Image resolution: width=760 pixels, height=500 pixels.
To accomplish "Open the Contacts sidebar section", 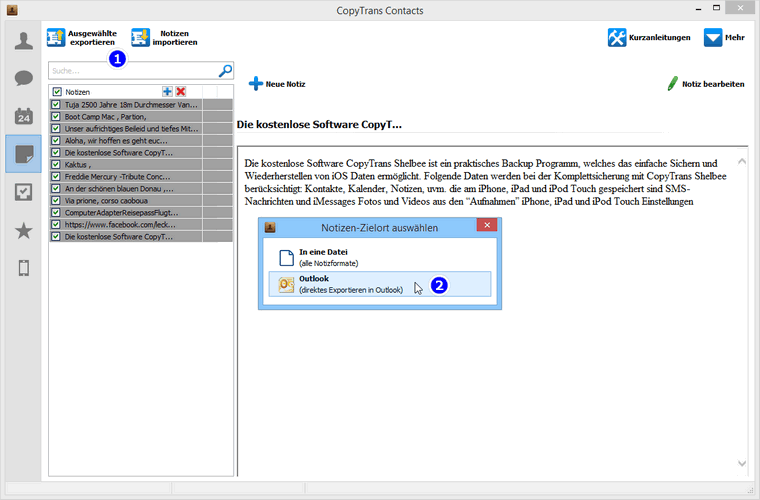I will click(23, 41).
